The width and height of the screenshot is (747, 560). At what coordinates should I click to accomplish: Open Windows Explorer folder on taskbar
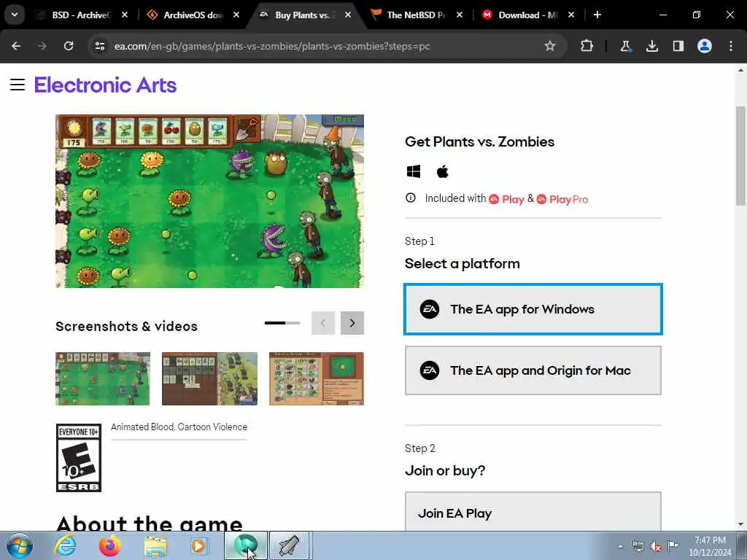155,545
